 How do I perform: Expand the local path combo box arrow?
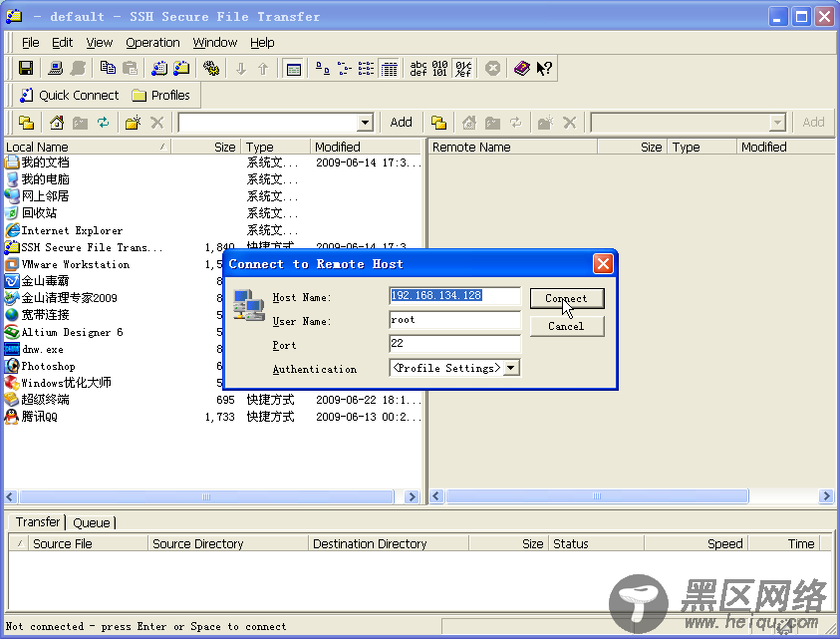pyautogui.click(x=365, y=123)
